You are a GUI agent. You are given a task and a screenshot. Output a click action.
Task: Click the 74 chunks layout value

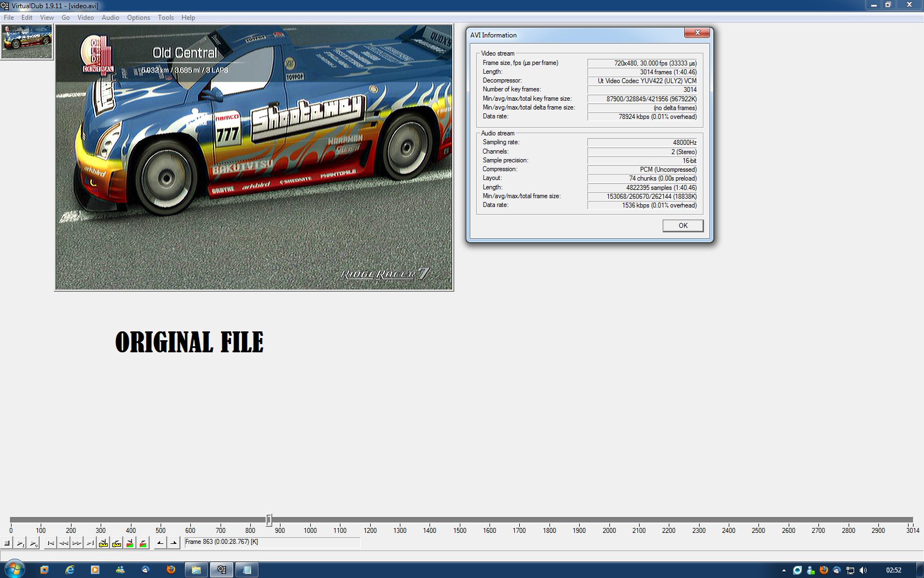coord(642,178)
